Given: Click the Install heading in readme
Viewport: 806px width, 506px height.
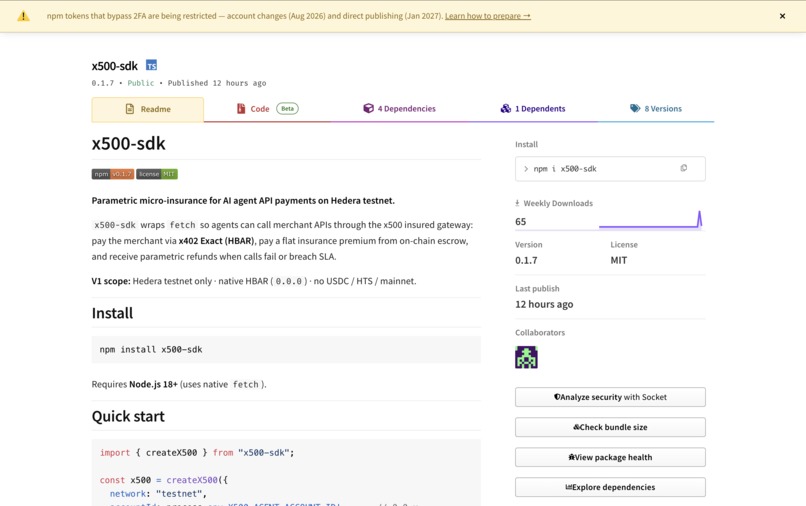Looking at the screenshot, I should coord(112,313).
